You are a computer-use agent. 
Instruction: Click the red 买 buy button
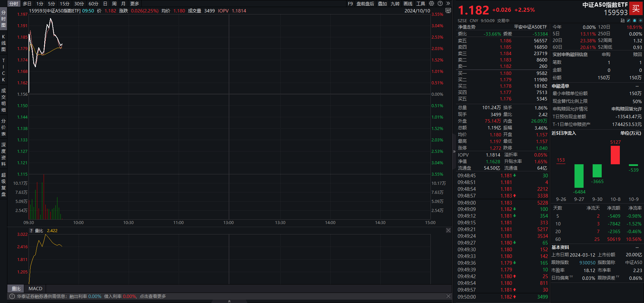click(636, 8)
